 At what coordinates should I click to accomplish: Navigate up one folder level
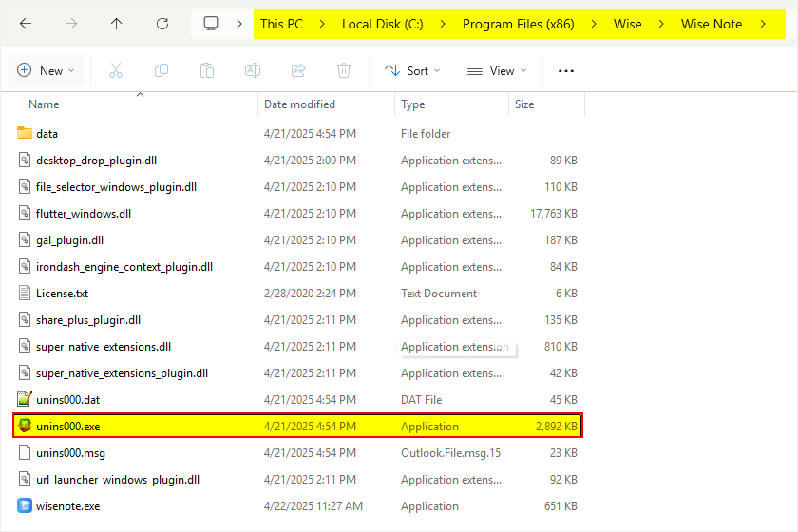point(117,24)
